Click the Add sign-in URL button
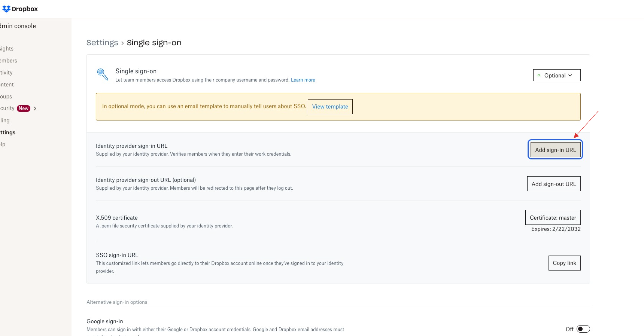This screenshot has height=336, width=644. pyautogui.click(x=556, y=150)
